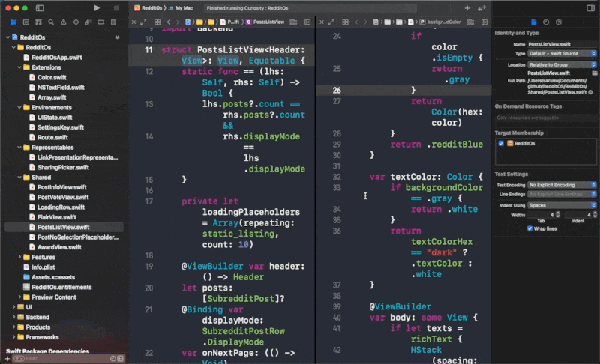
Task: Click the Run (play) button
Action: click(97, 7)
